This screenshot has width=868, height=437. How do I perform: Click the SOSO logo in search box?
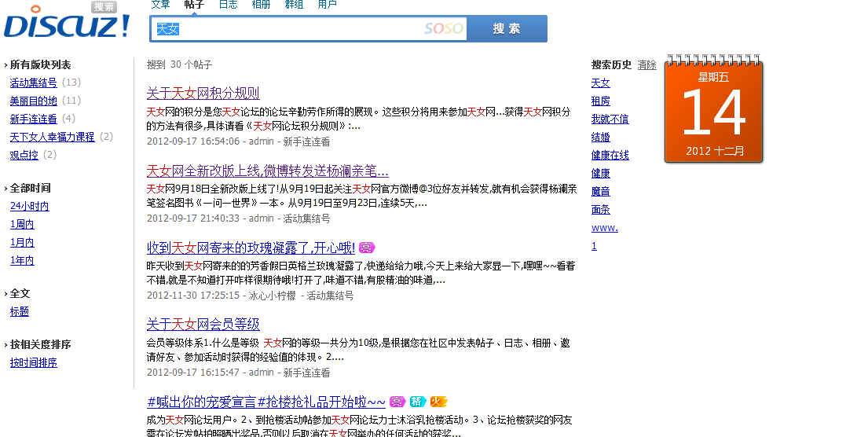(x=444, y=28)
